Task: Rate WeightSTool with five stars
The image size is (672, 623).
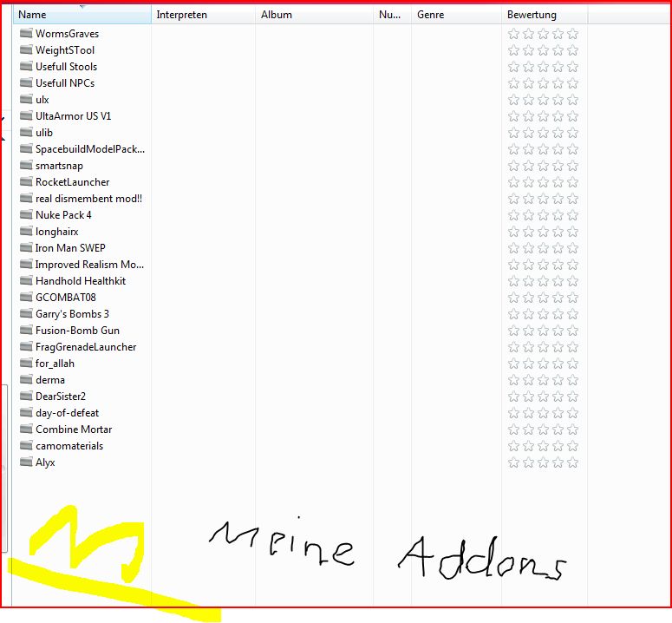Action: pos(572,50)
